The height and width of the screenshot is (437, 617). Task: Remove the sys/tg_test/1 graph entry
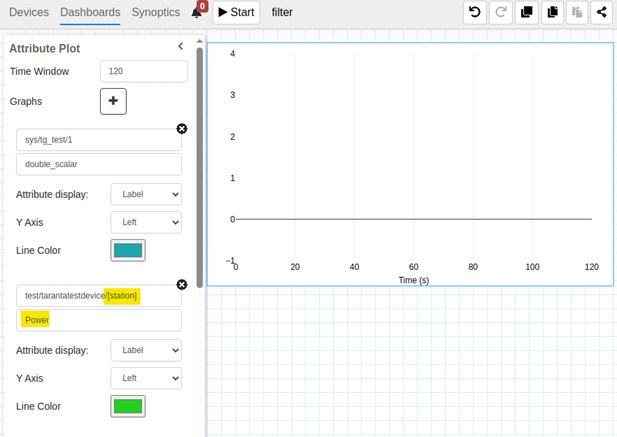coord(182,129)
